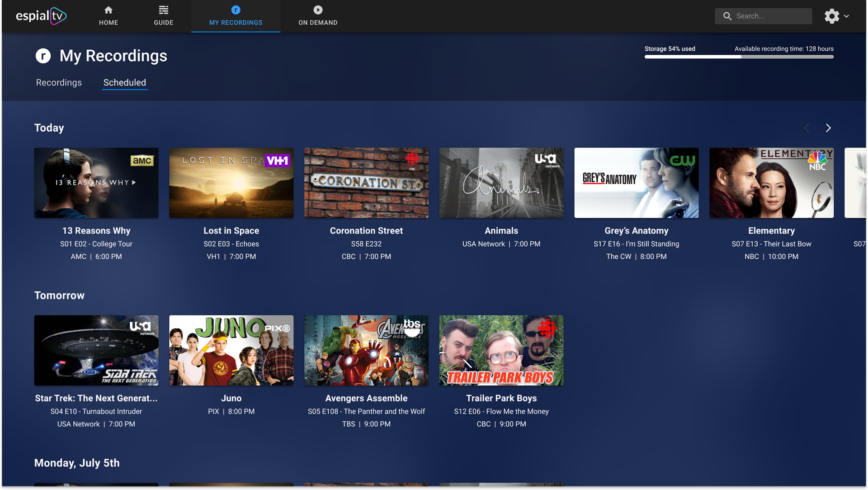
Task: Click 'S04 E10 - Turnabout Intruder' text
Action: click(96, 411)
